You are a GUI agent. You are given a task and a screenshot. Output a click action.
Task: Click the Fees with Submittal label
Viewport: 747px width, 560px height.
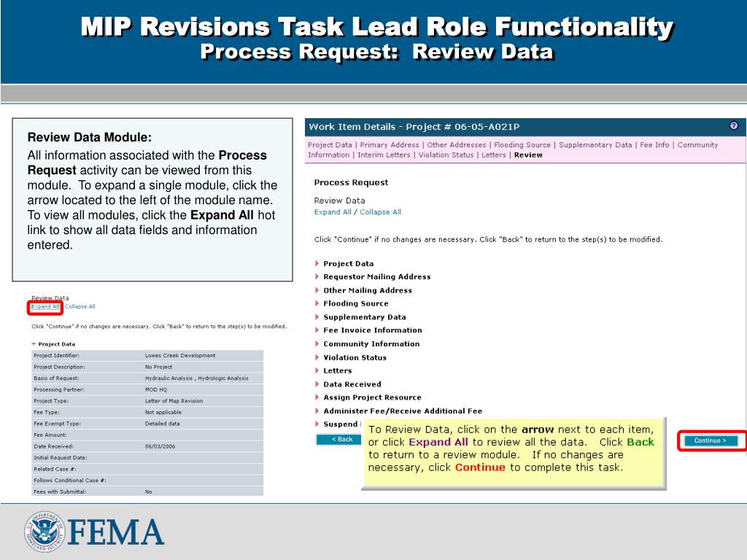[x=60, y=491]
